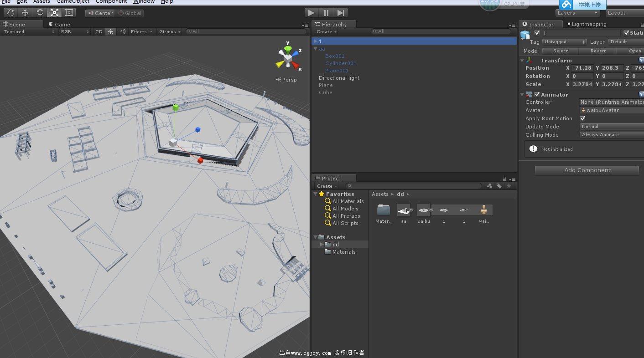Click the GameObject cube icon in Inspector
This screenshot has height=358, width=644.
point(525,35)
